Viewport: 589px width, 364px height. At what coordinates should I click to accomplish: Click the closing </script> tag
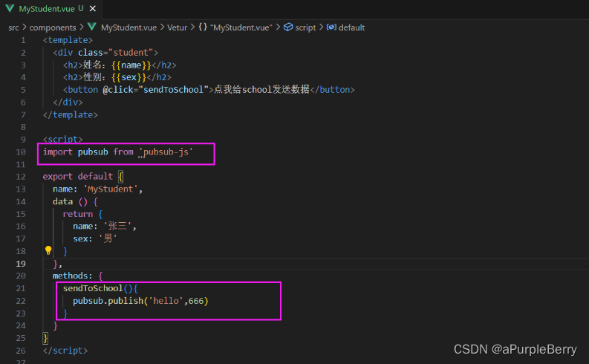(x=65, y=351)
